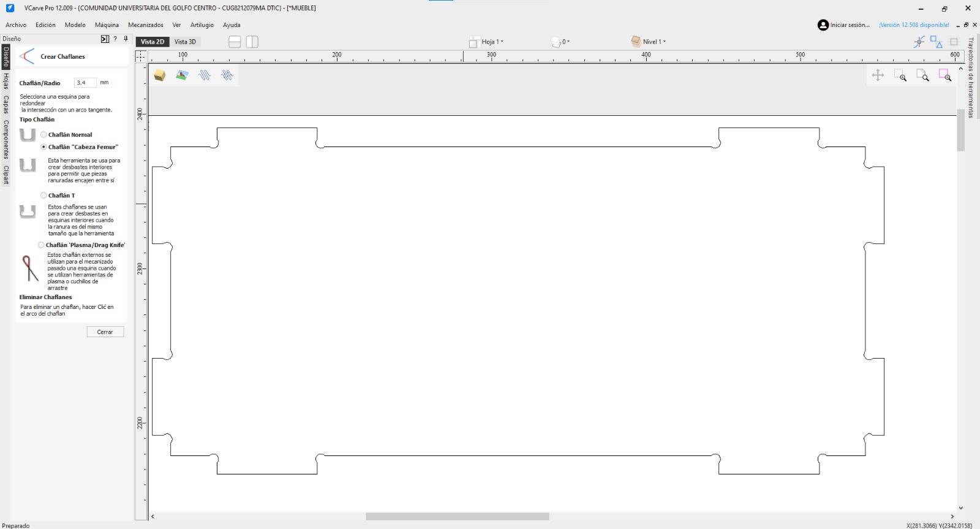Open the Artilugio menu

point(202,25)
